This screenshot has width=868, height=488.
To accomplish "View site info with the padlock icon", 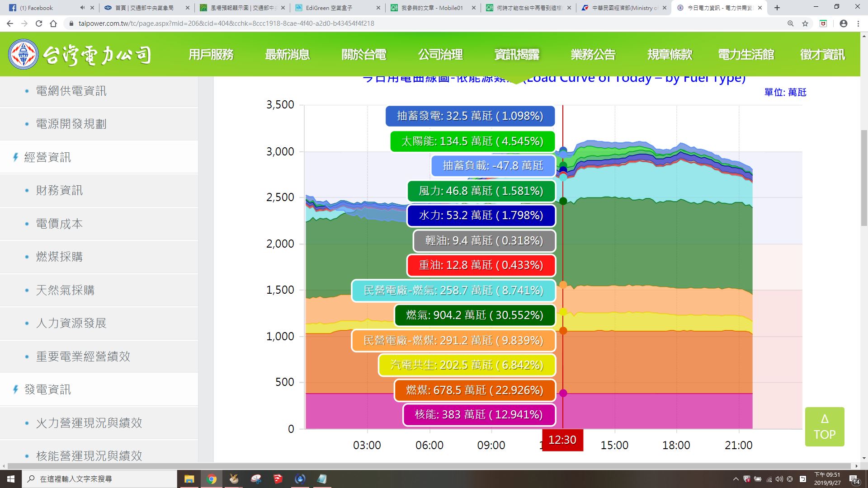I will 71,23.
